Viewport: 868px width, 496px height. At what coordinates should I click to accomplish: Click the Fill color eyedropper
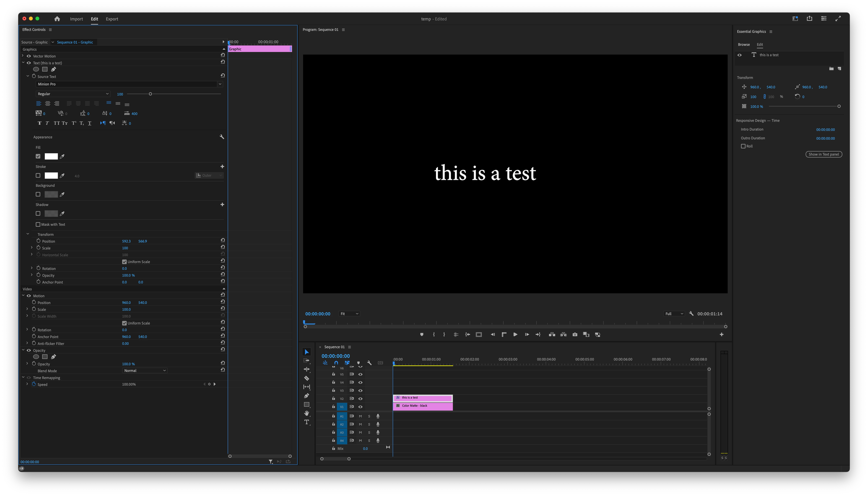point(62,156)
